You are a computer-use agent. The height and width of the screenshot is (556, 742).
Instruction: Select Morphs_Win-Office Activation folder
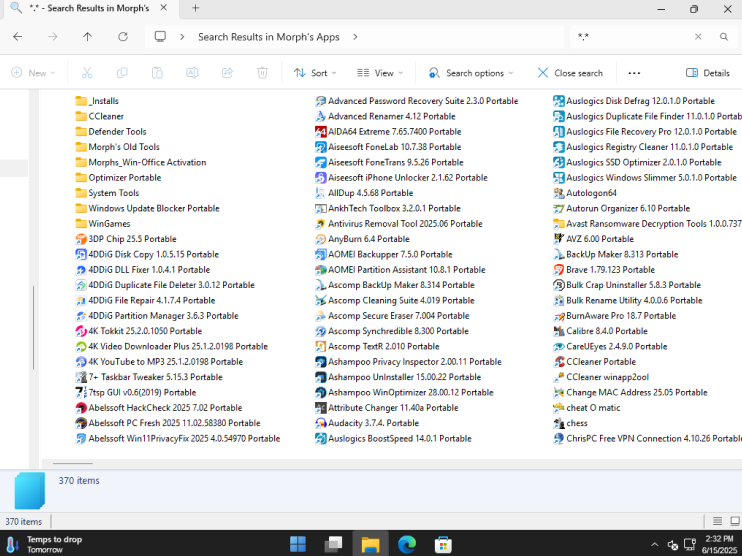pos(141,162)
